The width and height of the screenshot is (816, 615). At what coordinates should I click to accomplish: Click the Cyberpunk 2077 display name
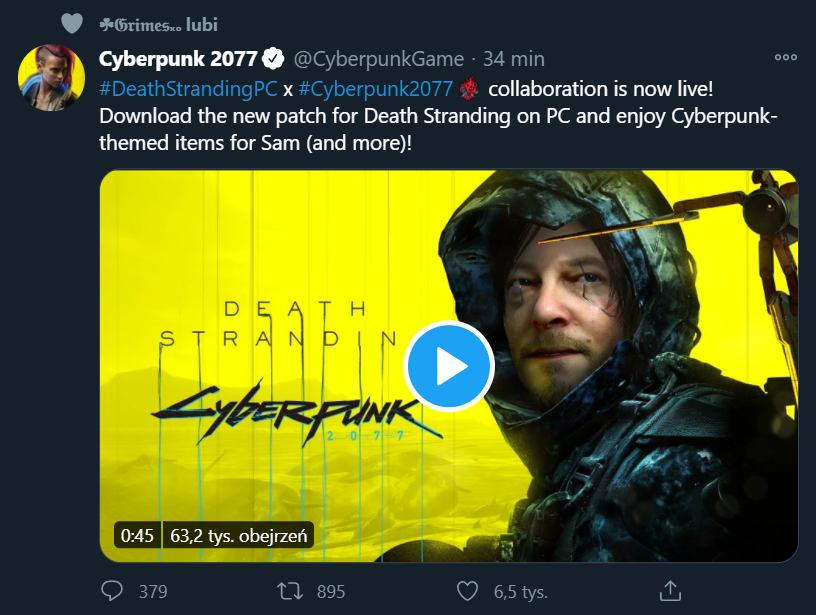[178, 59]
